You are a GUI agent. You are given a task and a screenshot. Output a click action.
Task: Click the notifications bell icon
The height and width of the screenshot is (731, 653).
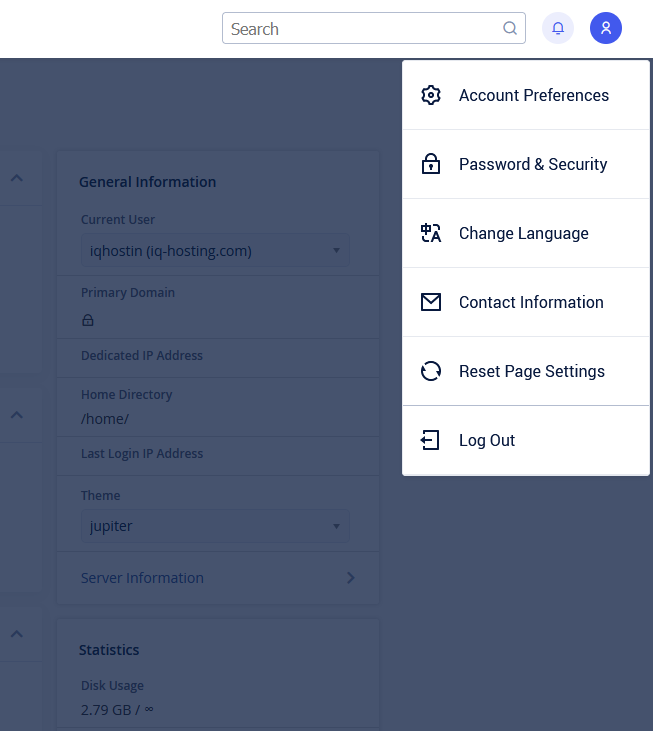click(558, 29)
